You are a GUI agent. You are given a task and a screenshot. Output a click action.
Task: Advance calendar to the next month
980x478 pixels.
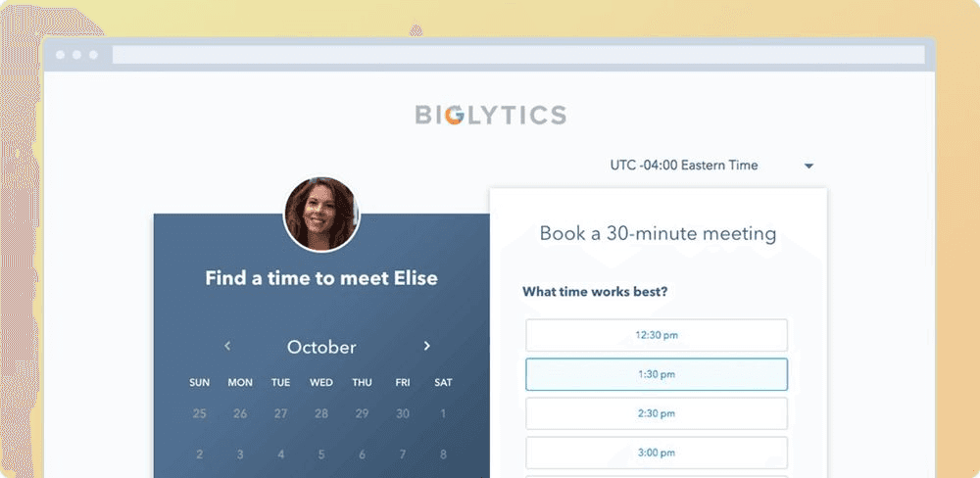pyautogui.click(x=426, y=346)
